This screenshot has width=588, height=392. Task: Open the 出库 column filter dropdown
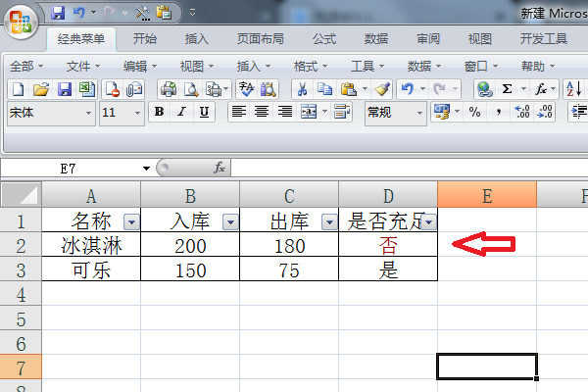tap(329, 222)
